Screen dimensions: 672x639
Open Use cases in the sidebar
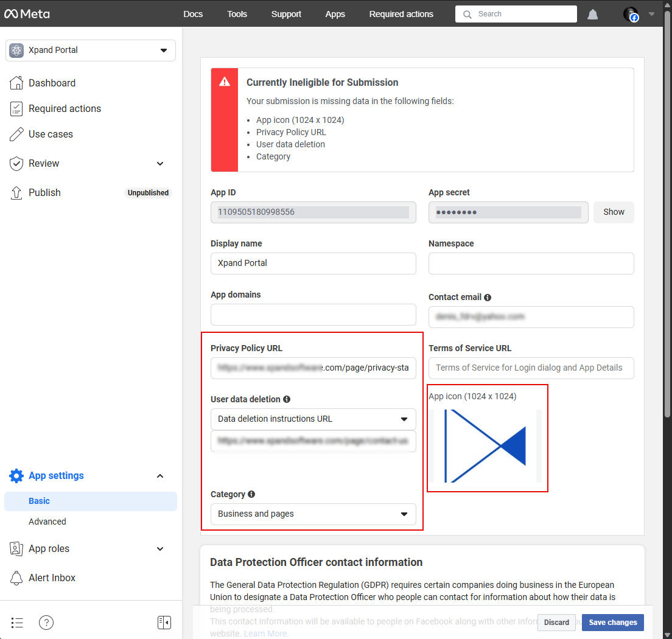(51, 134)
